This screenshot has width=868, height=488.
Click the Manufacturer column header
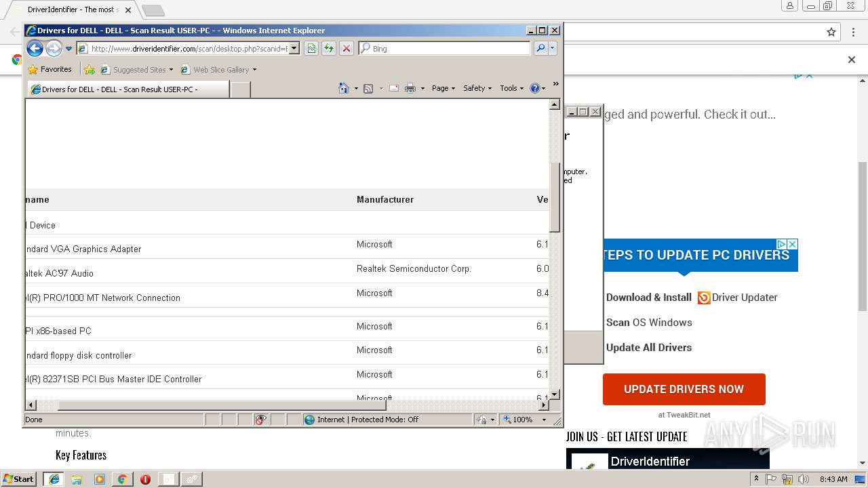tap(385, 199)
